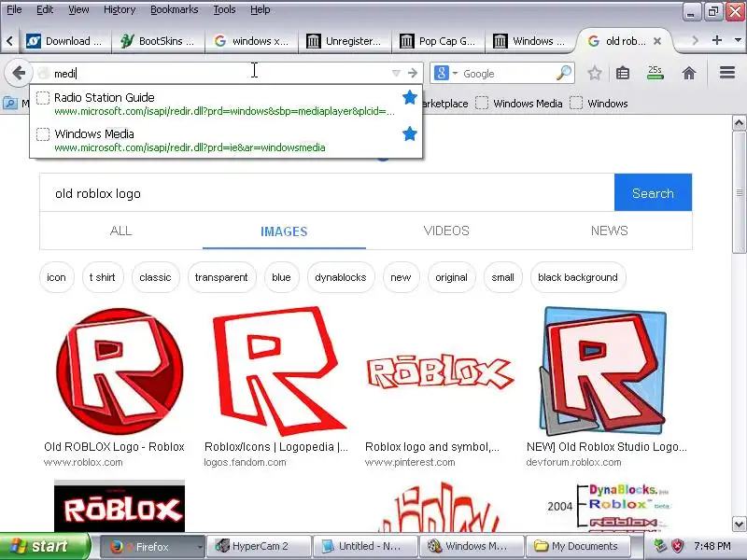Open the Edit menu
This screenshot has width=747, height=560.
[x=45, y=9]
